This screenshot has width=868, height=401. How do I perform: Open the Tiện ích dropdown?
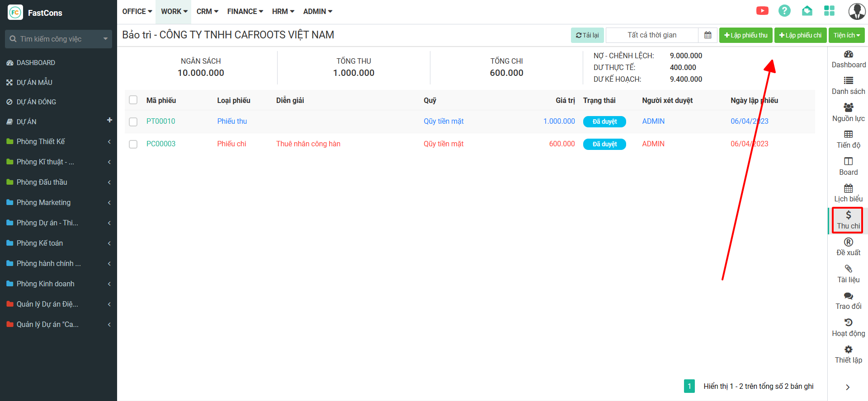tap(846, 35)
